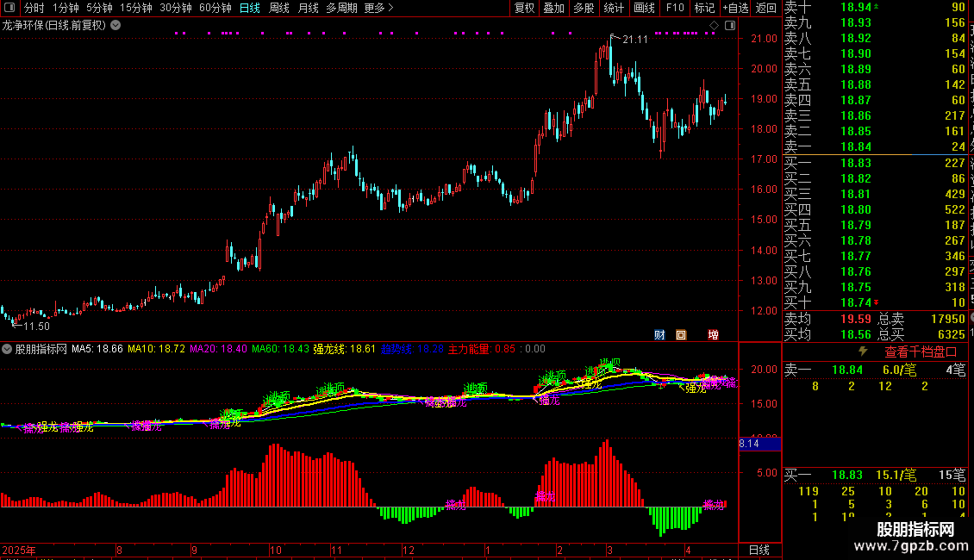
Task: Open the 查看千档盘口 link
Action: [x=921, y=352]
